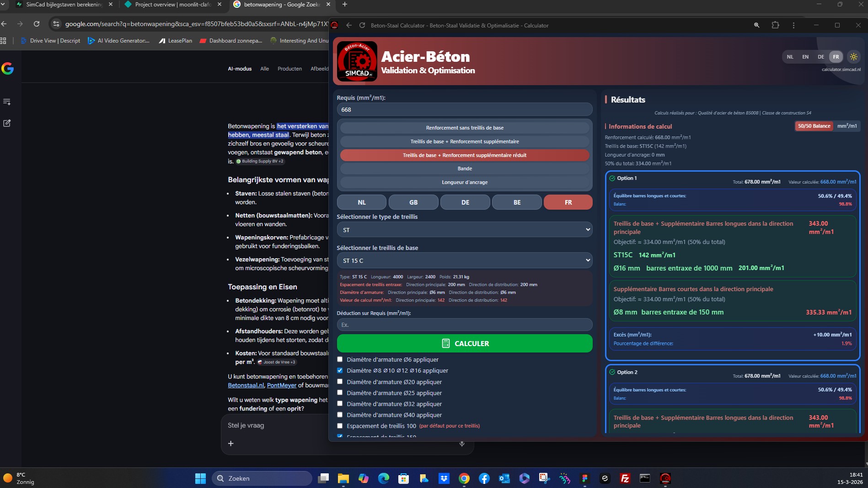
Task: Open the Sélectionner le type de treillis dropdown
Action: coord(464,229)
